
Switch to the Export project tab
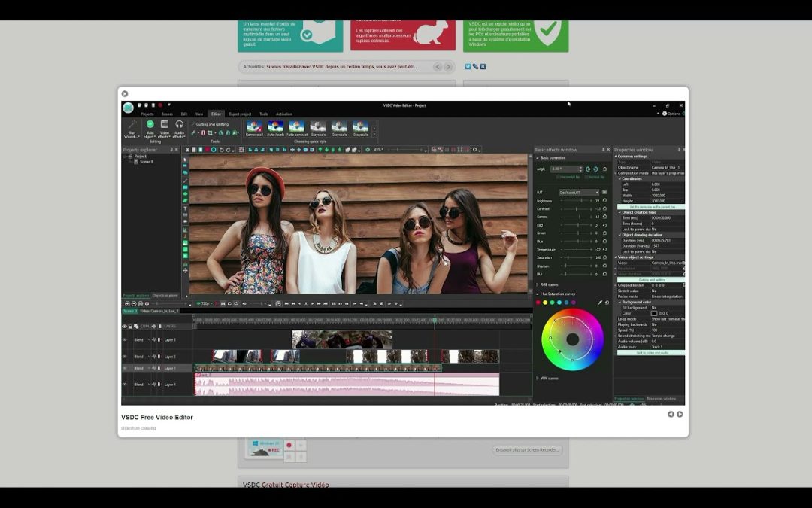[240, 114]
